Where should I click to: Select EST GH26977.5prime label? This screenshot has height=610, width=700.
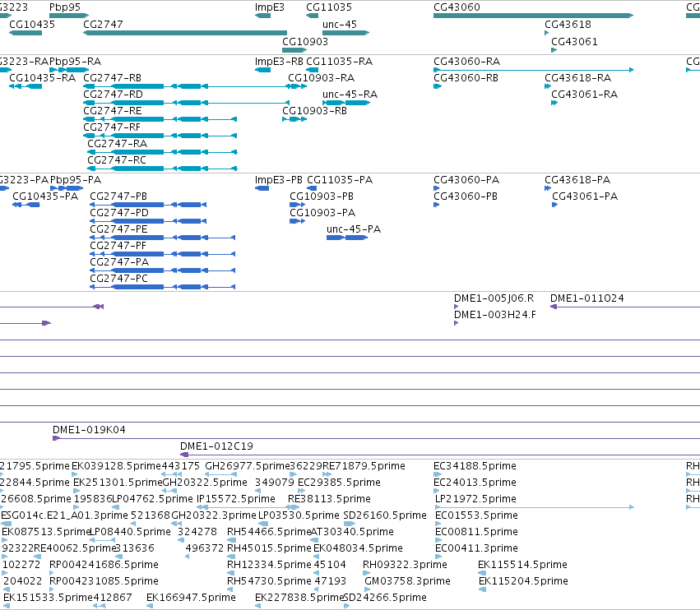coord(248,466)
